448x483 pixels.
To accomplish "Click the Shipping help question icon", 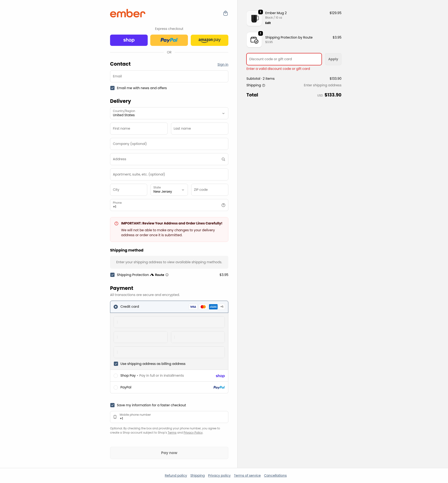I will pos(264,85).
